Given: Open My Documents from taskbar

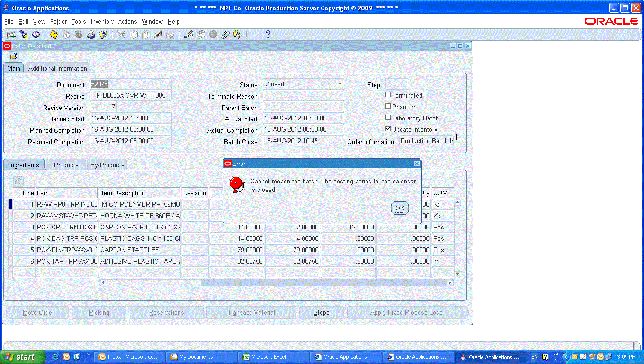Looking at the screenshot, I should pos(201,357).
